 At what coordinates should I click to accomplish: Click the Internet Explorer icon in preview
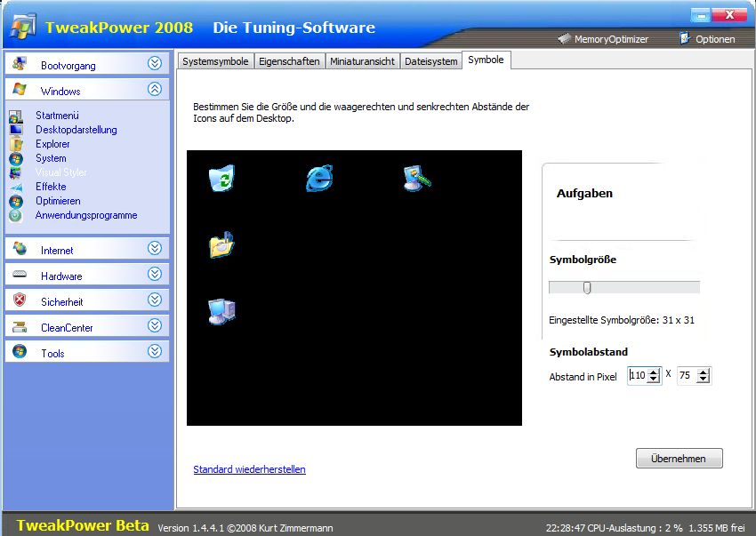point(319,178)
